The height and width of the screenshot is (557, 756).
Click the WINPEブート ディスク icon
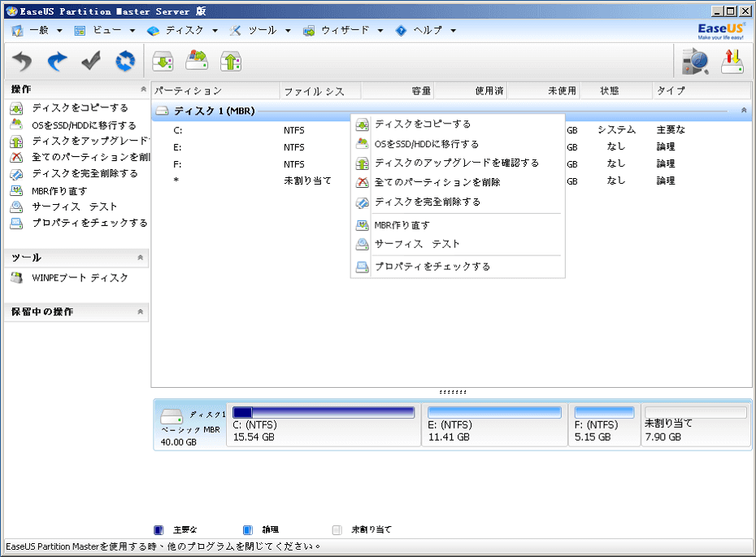pos(17,278)
